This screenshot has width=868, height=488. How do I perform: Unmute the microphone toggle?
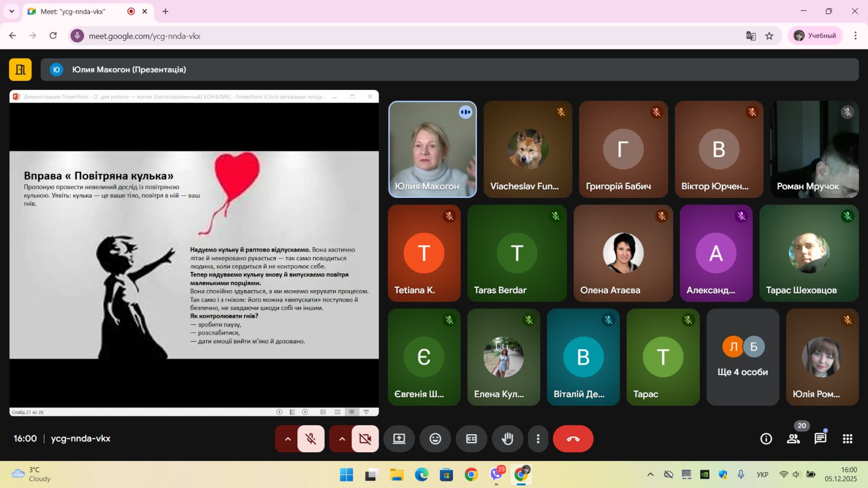click(311, 439)
